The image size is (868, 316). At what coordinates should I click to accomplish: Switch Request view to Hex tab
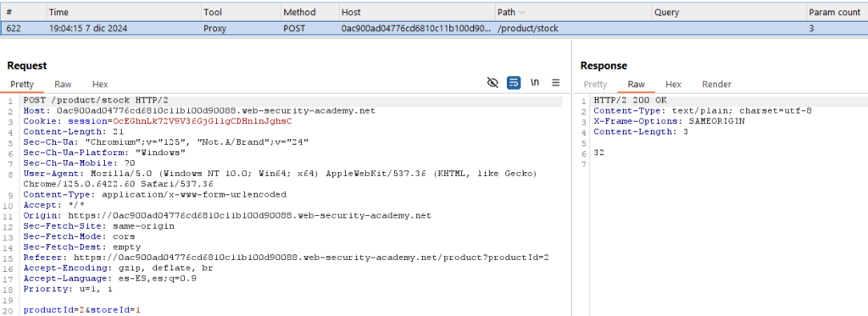[x=100, y=85]
